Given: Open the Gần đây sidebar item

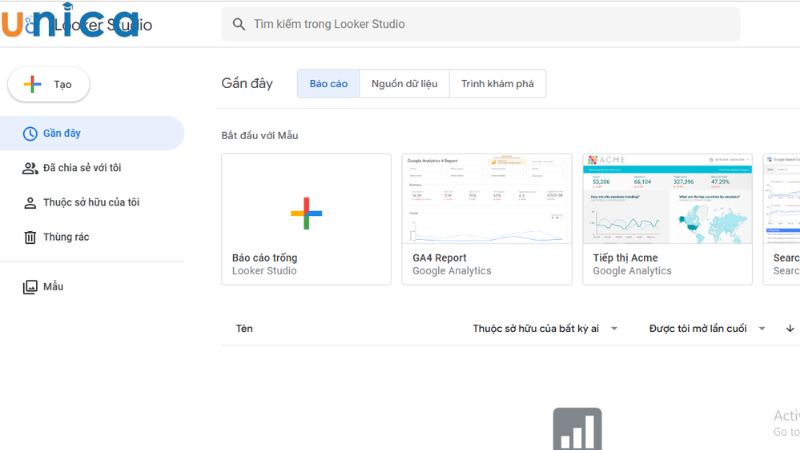Looking at the screenshot, I should pos(92,133).
